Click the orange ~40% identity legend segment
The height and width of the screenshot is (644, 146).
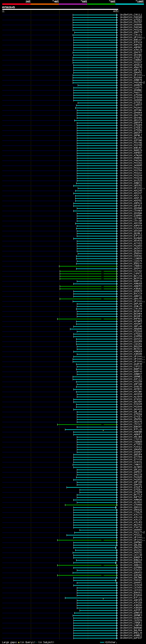(45, 4)
